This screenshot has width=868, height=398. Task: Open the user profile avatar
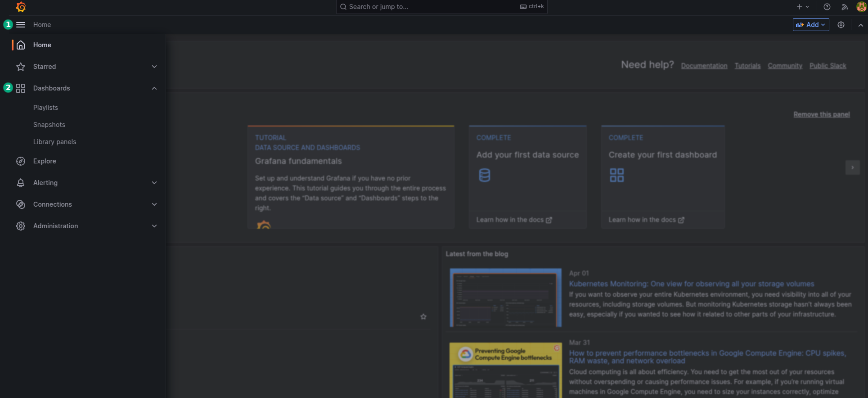tap(861, 7)
